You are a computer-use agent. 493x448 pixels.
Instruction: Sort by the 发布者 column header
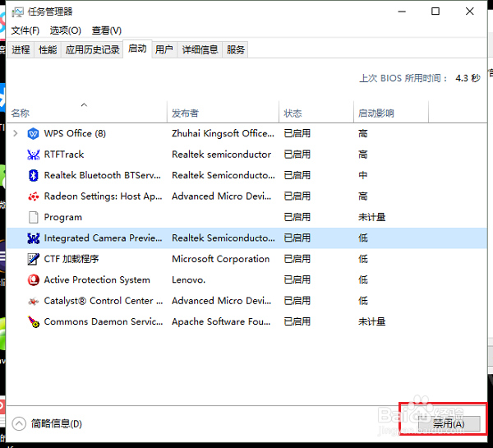223,112
